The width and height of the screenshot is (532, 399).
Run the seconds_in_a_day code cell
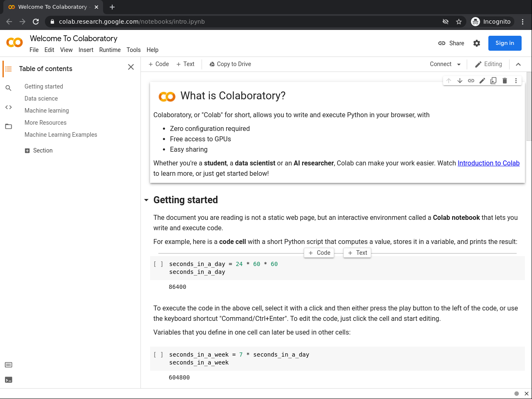[x=158, y=264]
